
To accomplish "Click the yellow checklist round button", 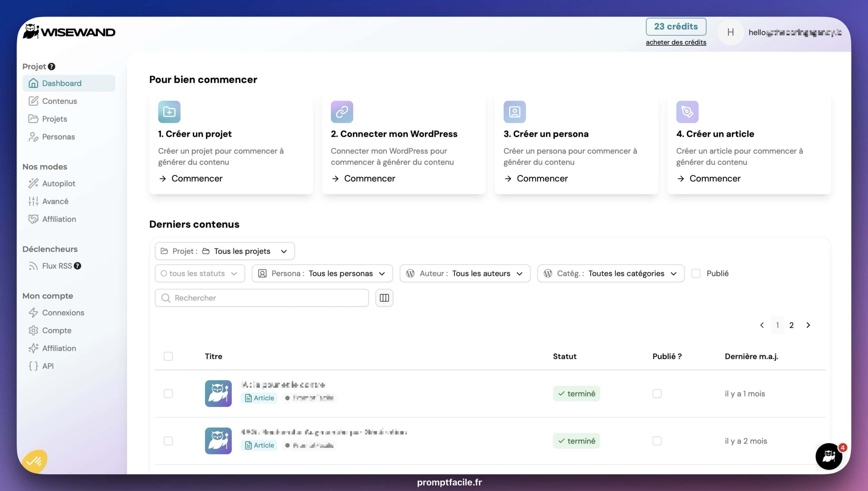I will pos(35,461).
